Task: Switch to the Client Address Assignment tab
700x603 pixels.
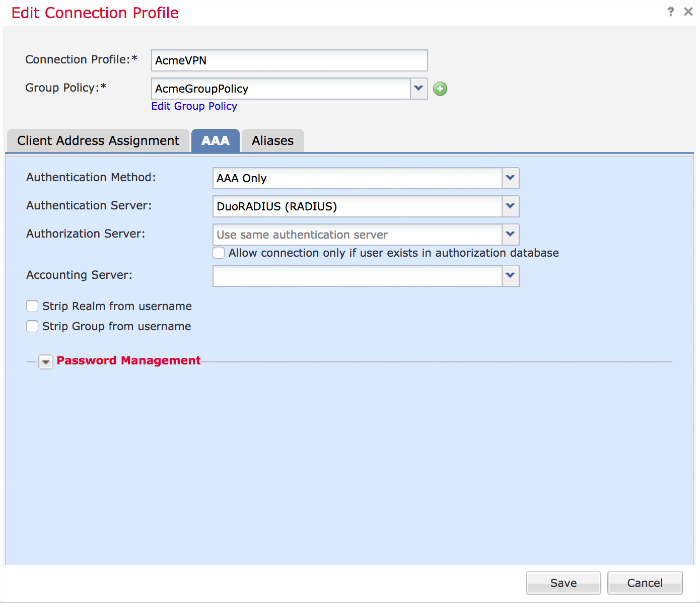Action: [x=98, y=140]
